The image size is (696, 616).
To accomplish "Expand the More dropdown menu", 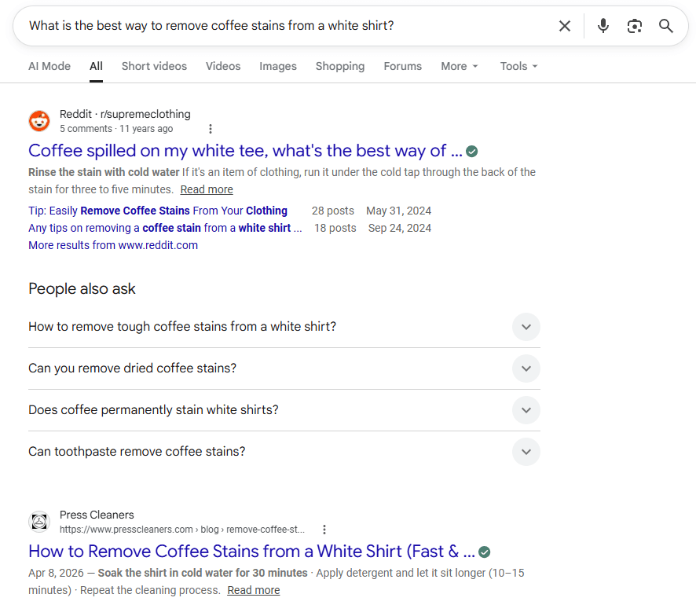I will (x=460, y=66).
